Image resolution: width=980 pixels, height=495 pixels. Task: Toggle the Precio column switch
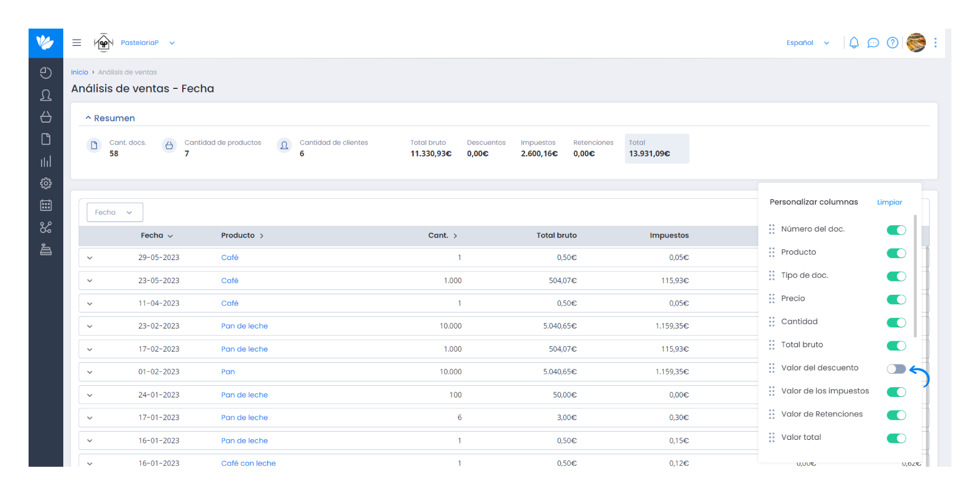click(896, 299)
